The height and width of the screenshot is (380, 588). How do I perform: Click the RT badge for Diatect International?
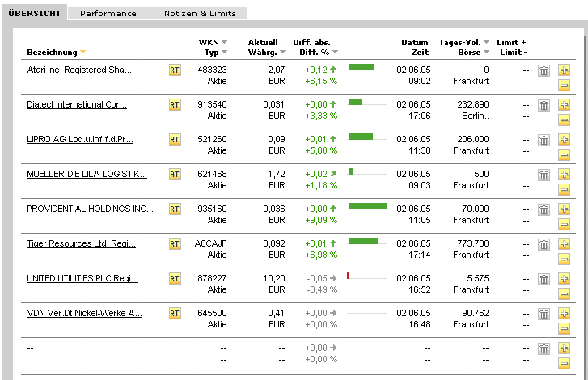(x=175, y=105)
